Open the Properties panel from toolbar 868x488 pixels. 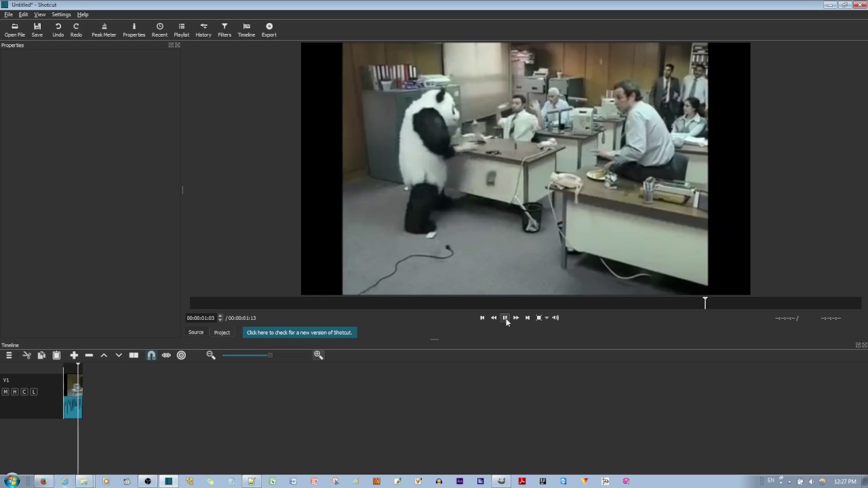point(134,30)
